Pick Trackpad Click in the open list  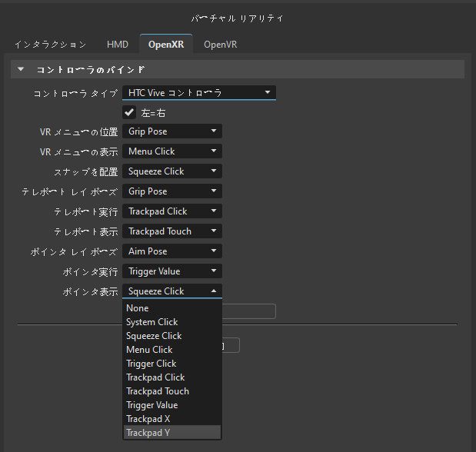click(x=172, y=377)
